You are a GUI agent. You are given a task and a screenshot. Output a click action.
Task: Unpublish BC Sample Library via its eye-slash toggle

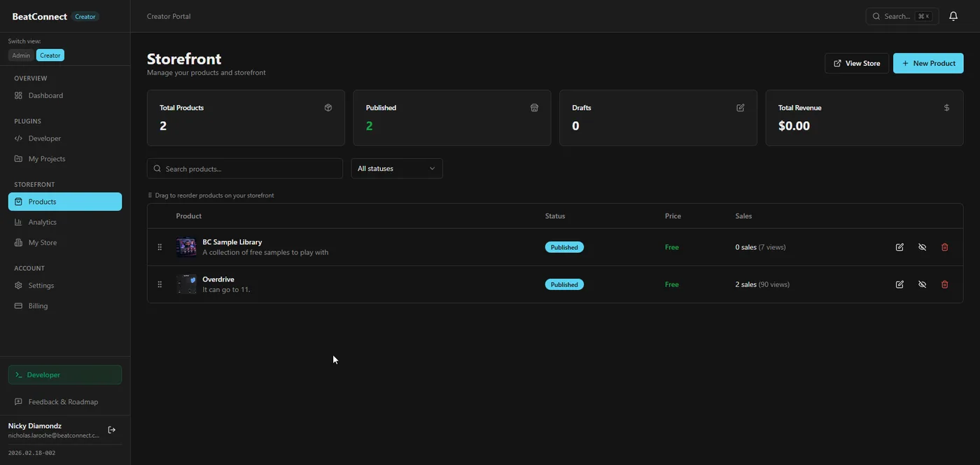[921, 247]
